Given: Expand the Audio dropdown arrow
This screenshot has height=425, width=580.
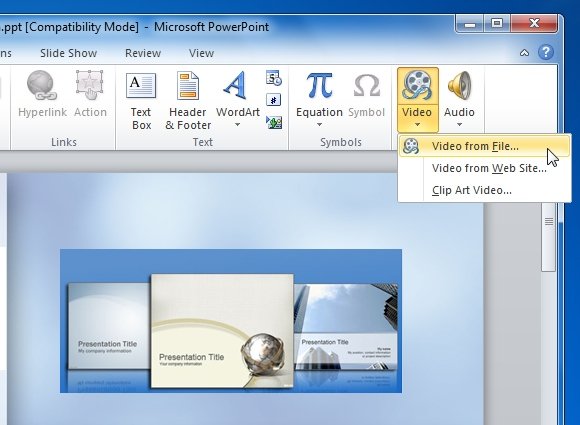Looking at the screenshot, I should pyautogui.click(x=459, y=125).
